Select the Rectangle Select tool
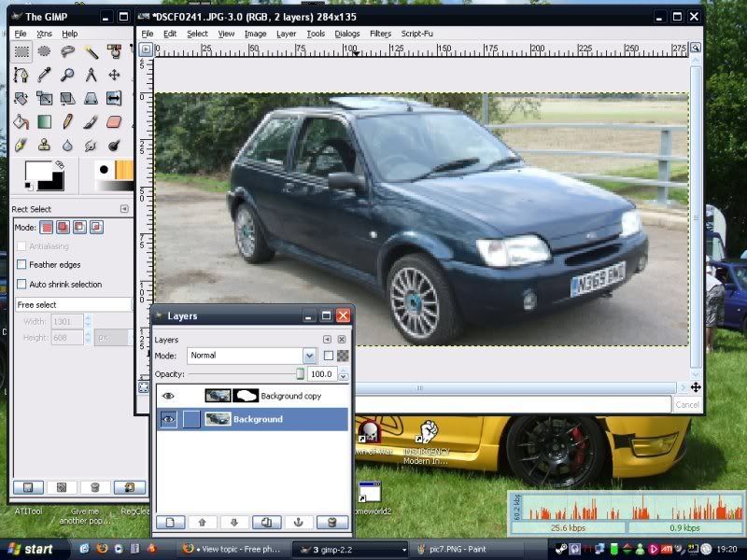The width and height of the screenshot is (747, 560). (x=21, y=51)
